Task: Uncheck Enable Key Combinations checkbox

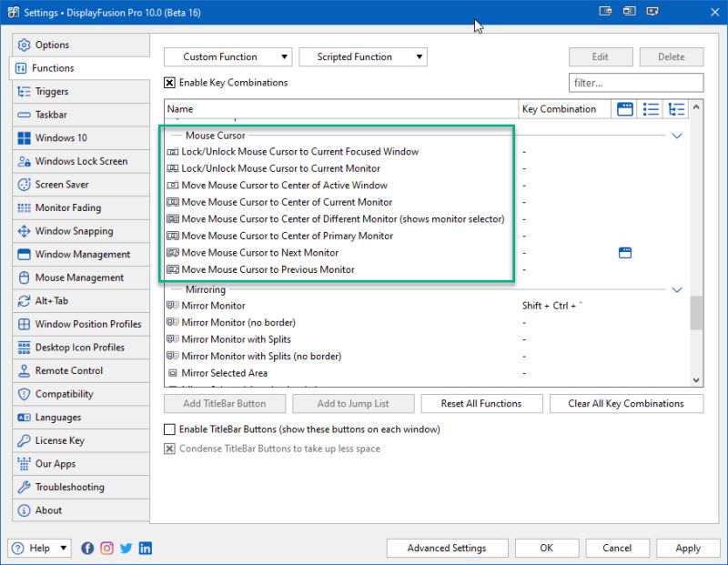Action: click(169, 83)
